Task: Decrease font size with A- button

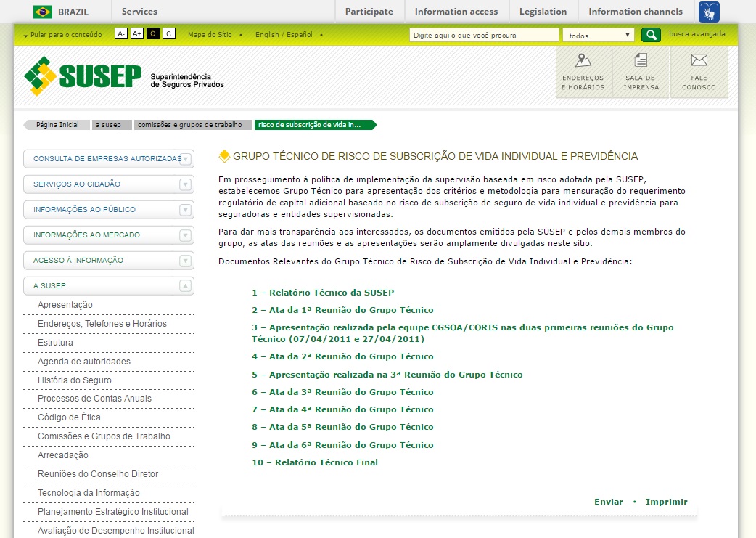Action: (121, 34)
